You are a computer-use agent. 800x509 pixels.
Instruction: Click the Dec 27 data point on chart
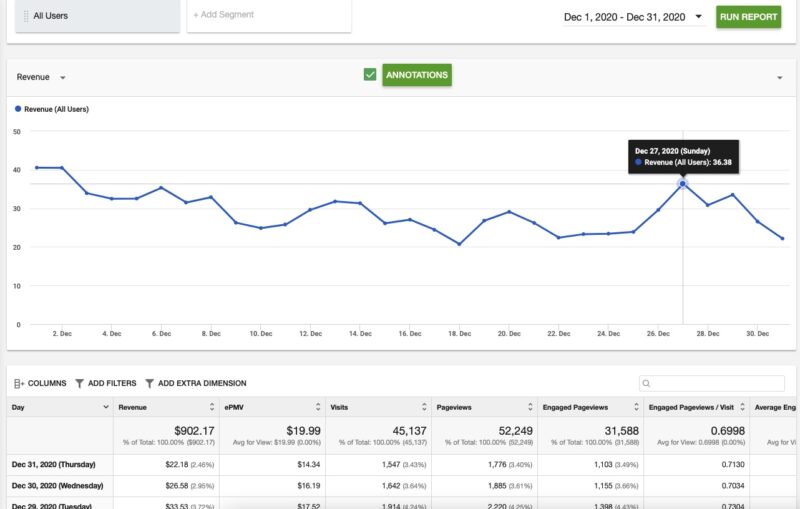pyautogui.click(x=683, y=183)
